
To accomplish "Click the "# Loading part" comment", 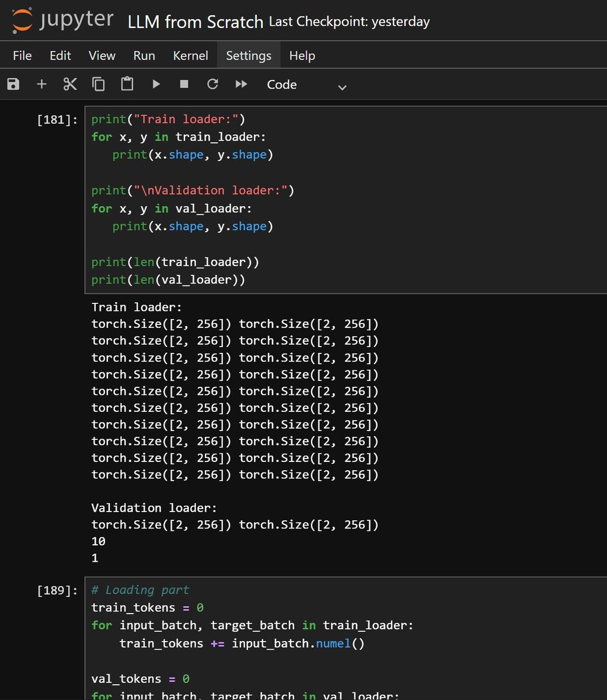I will coord(141,590).
